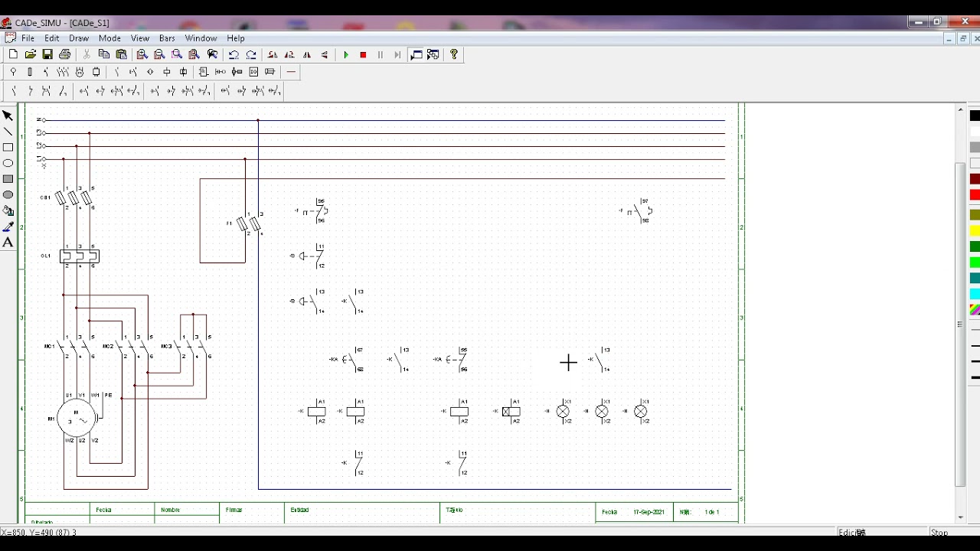Click the '1 de 1' page number text

coord(712,512)
